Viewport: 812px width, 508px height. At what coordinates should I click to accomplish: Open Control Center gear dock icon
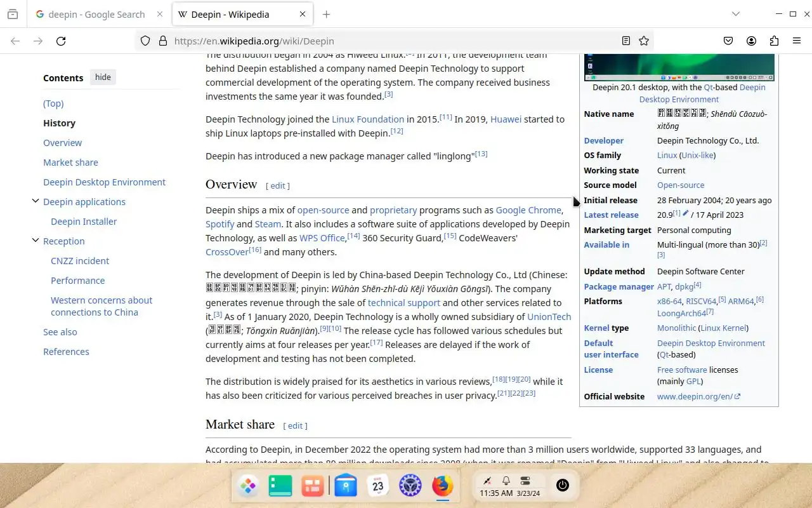click(410, 486)
